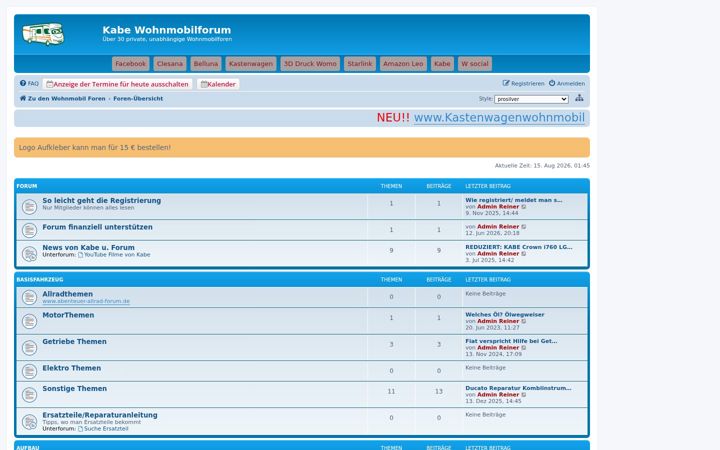
Task: View latest post icon in Forum finanziell row
Action: coord(524,226)
